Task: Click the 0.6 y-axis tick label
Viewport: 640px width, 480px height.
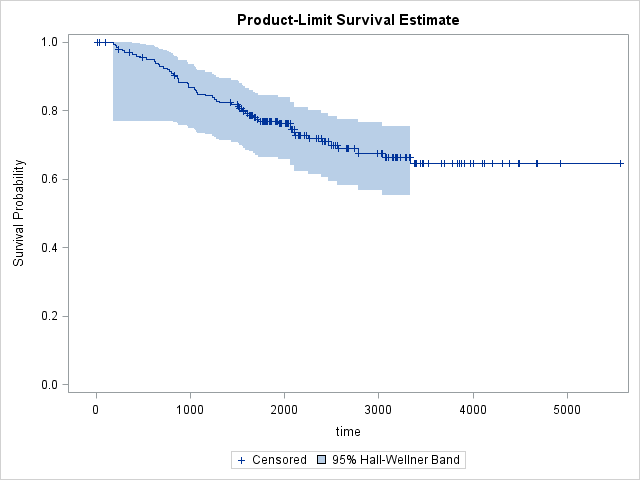Action: coord(48,179)
